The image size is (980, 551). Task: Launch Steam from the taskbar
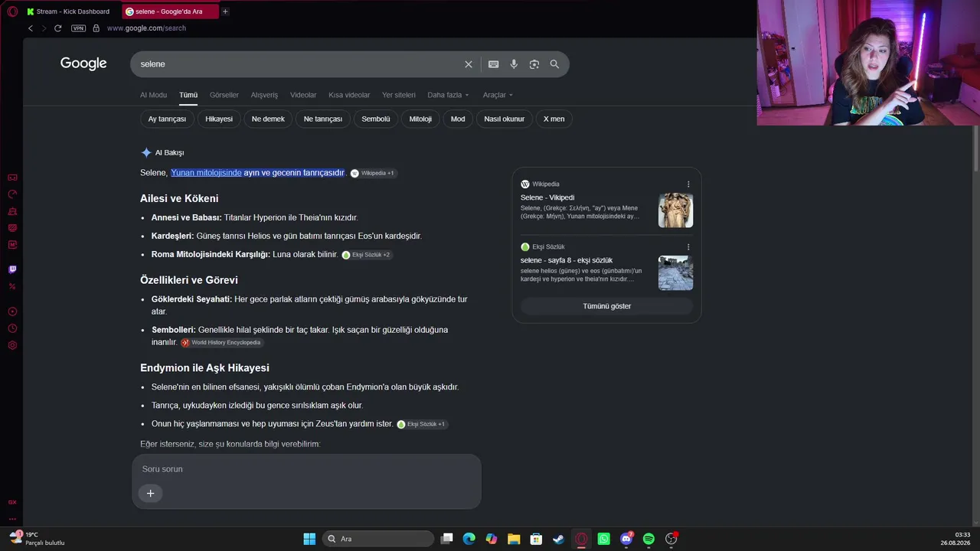point(559,539)
